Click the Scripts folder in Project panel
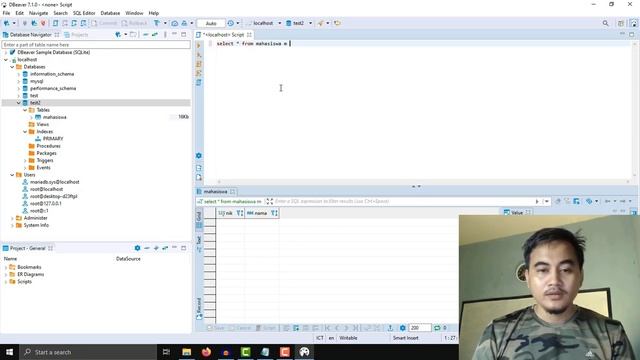The height and width of the screenshot is (360, 640). pos(24,282)
